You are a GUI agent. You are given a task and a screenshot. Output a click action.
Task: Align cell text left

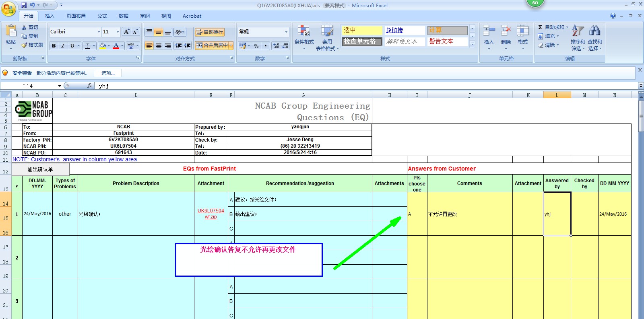pyautogui.click(x=149, y=45)
